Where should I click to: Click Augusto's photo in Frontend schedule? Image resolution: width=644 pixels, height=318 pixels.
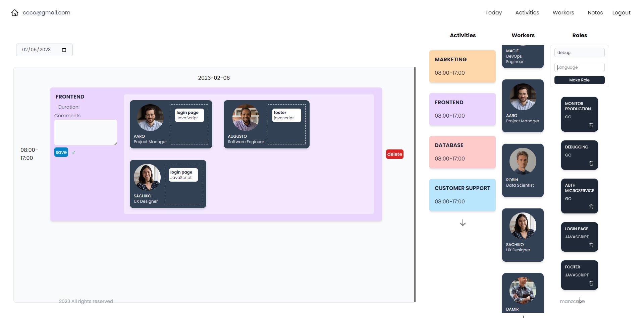tap(246, 118)
